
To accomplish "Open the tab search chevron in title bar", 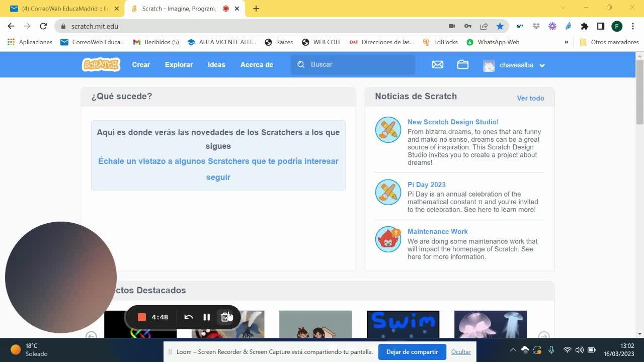I will [x=563, y=8].
